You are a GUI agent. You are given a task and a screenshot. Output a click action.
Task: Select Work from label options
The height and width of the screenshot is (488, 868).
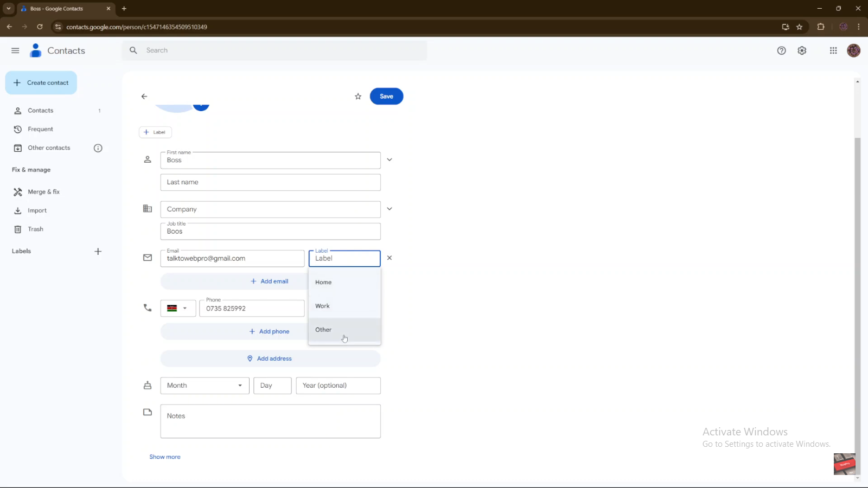pyautogui.click(x=344, y=306)
